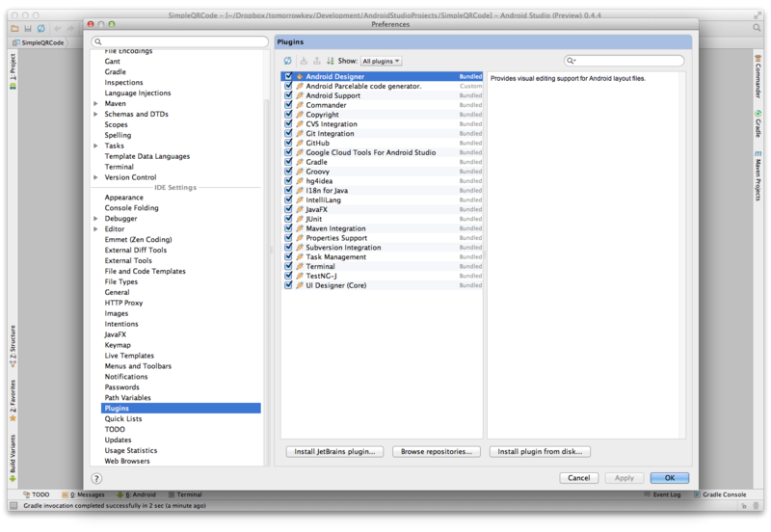Select Updates in settings list
Viewport: 771px width, 532px height.
coord(118,440)
